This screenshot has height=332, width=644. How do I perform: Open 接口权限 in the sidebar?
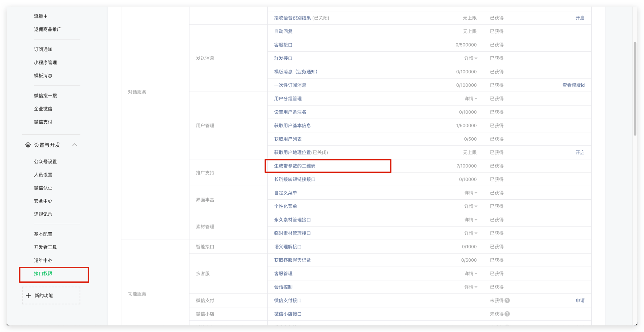coord(43,274)
